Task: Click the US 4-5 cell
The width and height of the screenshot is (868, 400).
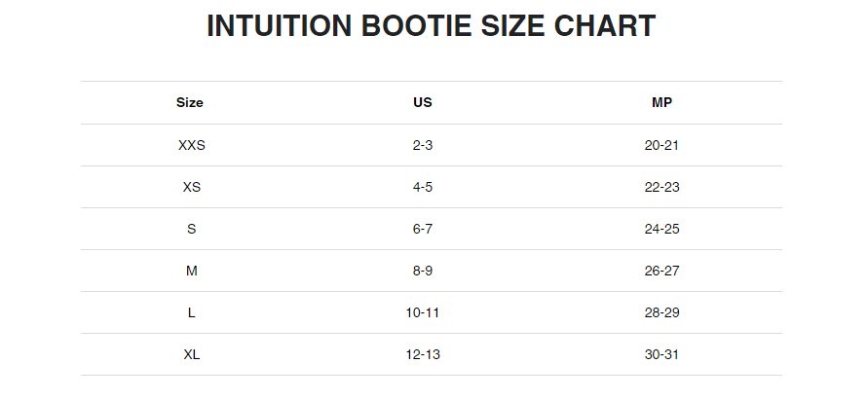Action: [x=423, y=187]
